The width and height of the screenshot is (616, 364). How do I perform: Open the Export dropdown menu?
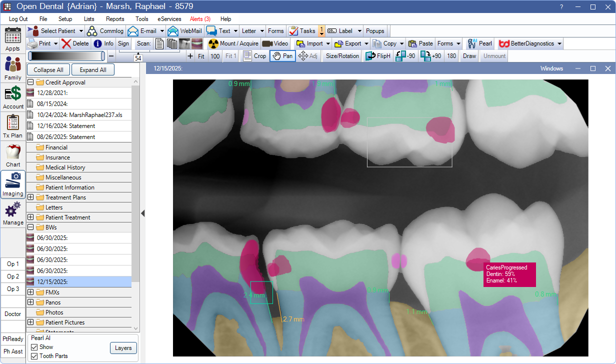pyautogui.click(x=351, y=43)
